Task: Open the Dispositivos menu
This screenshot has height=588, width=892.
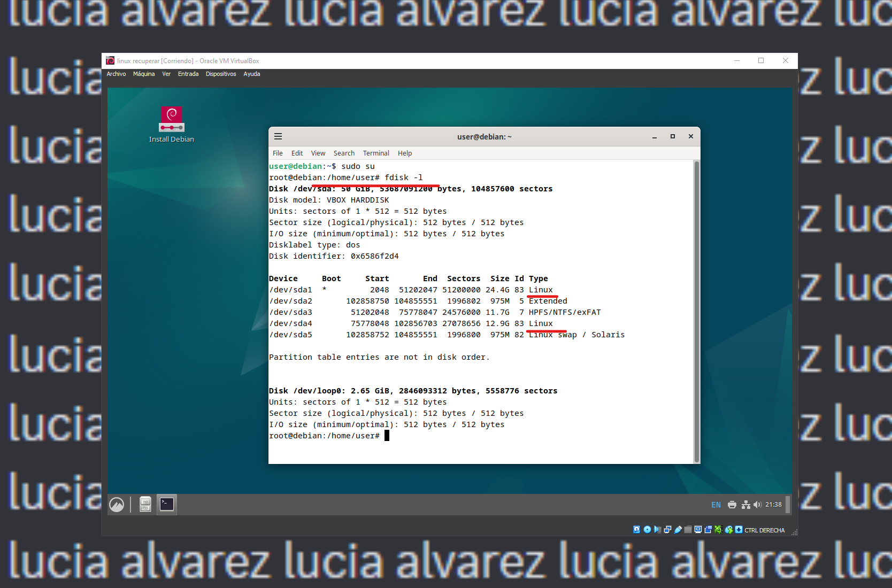Action: (x=221, y=74)
